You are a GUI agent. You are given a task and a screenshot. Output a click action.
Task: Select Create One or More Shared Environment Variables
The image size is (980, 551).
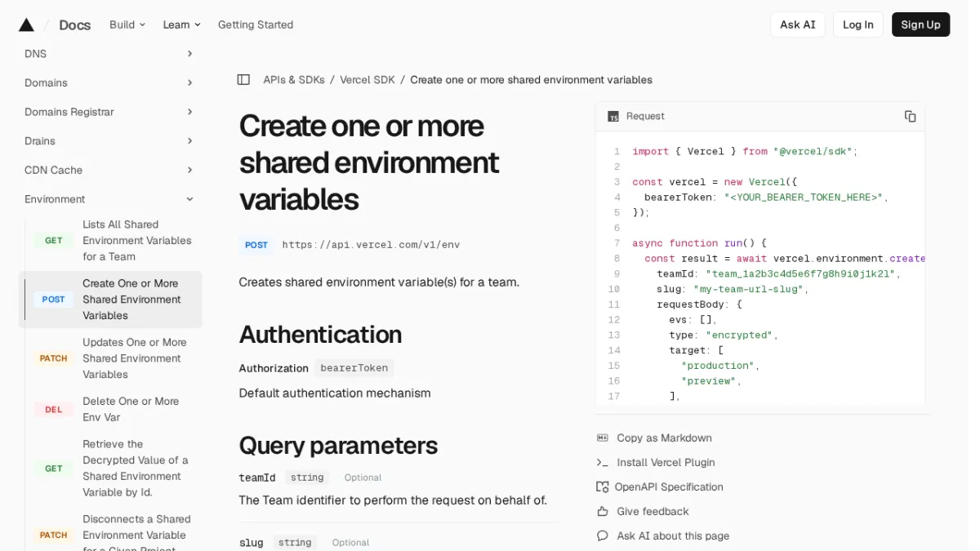coord(110,300)
